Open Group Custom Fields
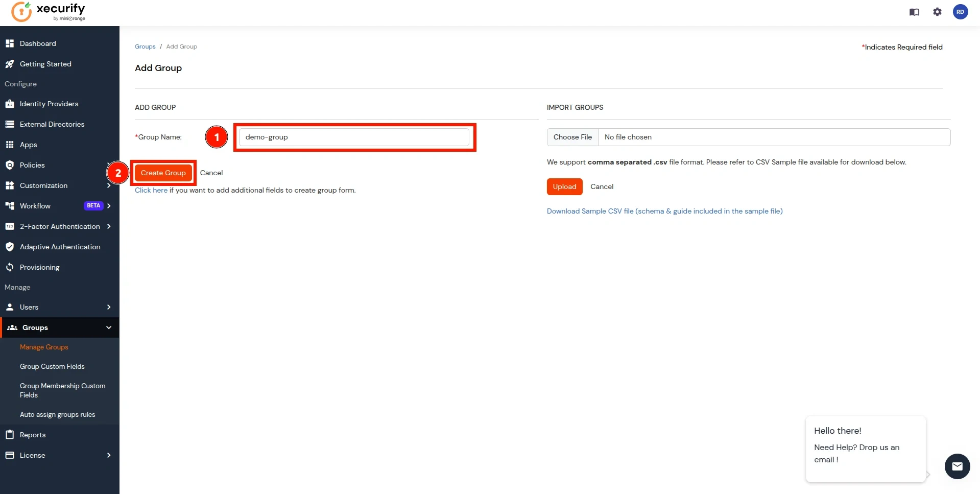Image resolution: width=980 pixels, height=494 pixels. click(x=52, y=366)
